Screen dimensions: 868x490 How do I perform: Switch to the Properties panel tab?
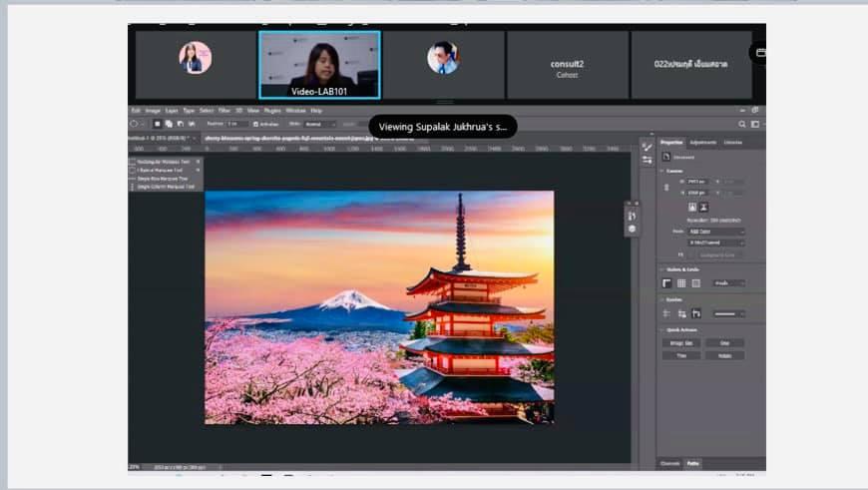[x=671, y=143]
